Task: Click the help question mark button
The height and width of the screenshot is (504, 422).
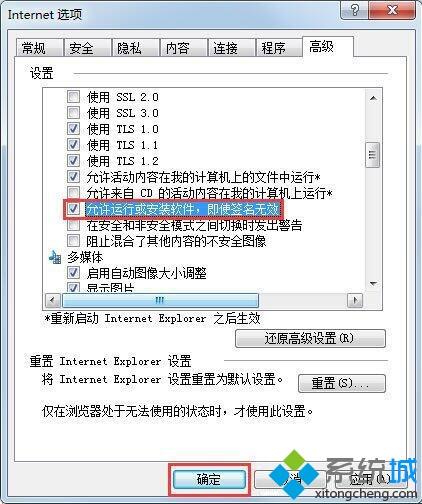Action: 355,11
